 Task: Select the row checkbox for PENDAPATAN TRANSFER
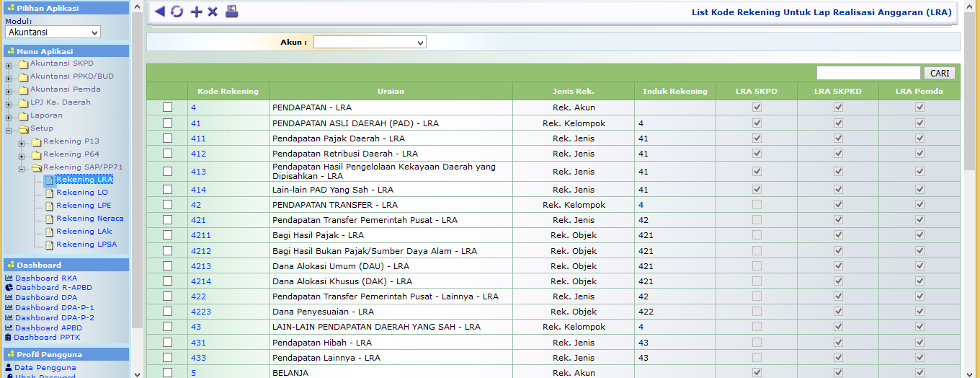click(167, 205)
